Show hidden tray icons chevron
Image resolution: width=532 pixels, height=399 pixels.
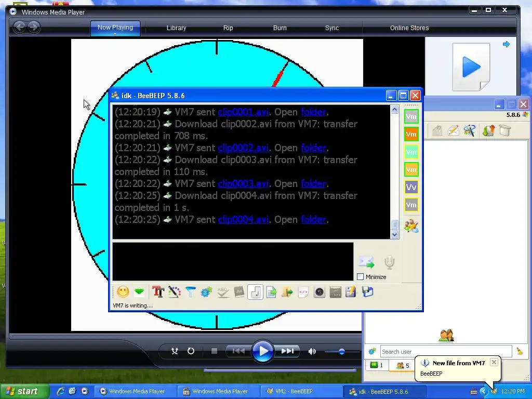point(484,392)
